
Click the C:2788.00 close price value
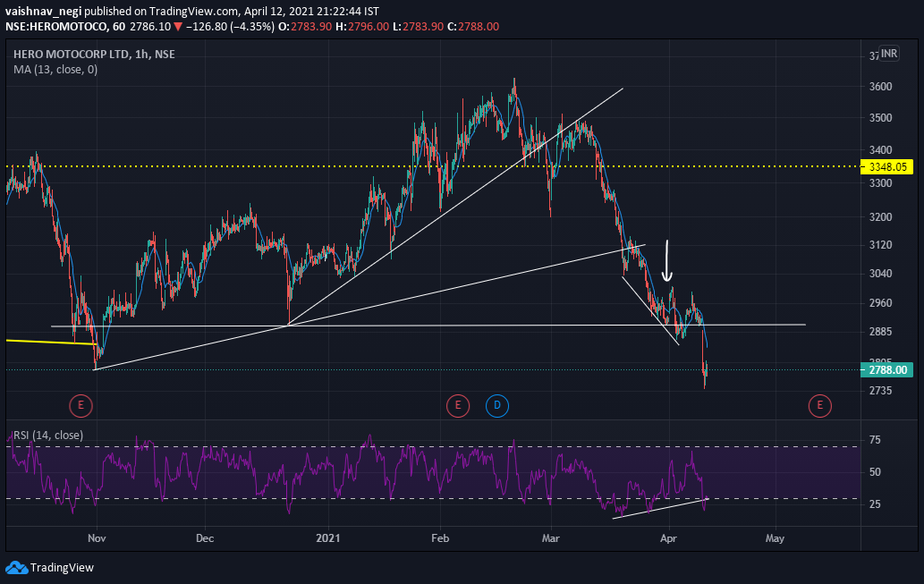click(x=473, y=27)
